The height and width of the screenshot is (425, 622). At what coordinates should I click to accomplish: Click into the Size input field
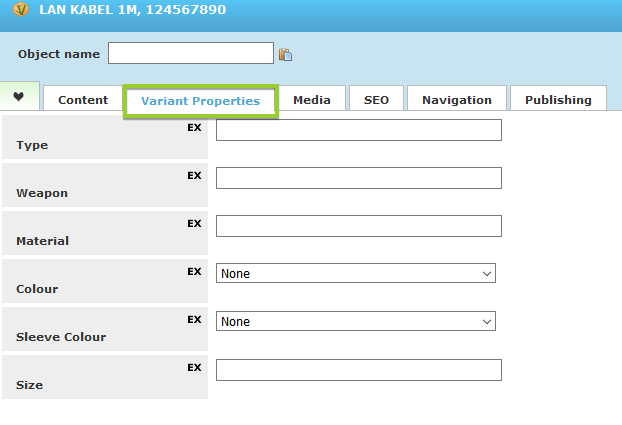tap(359, 370)
